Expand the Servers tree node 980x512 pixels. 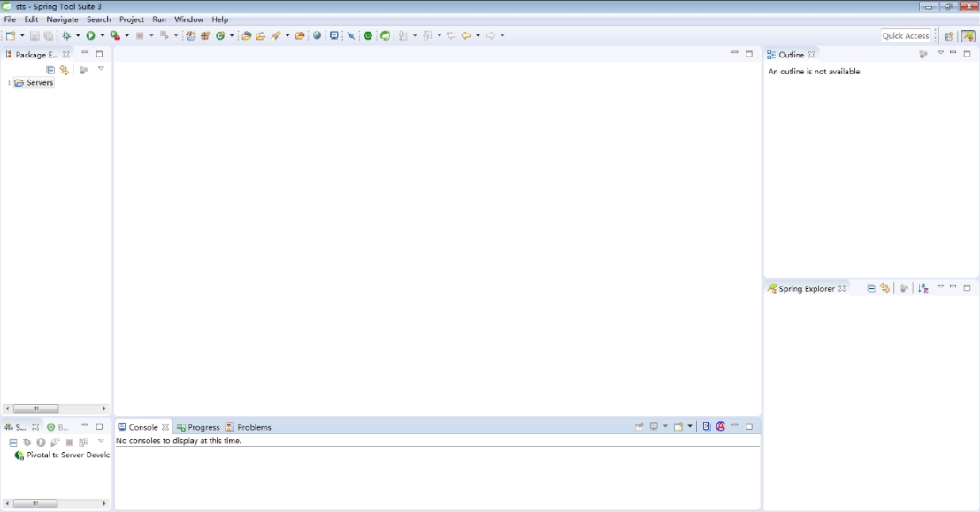10,82
